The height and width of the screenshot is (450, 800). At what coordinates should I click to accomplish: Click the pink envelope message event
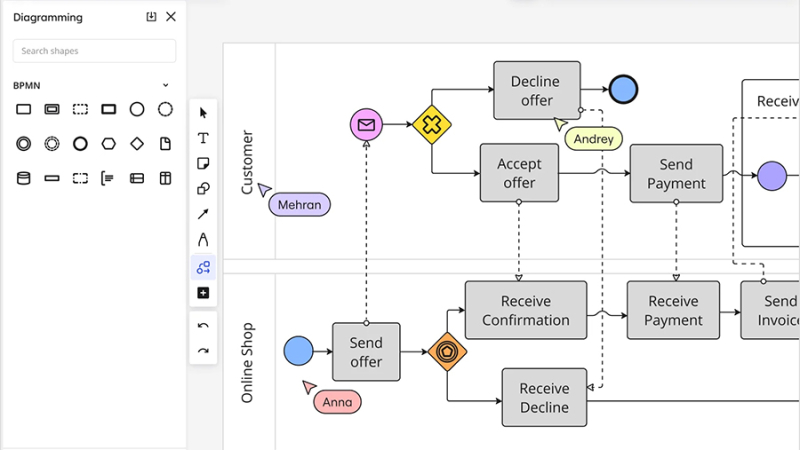[x=366, y=125]
